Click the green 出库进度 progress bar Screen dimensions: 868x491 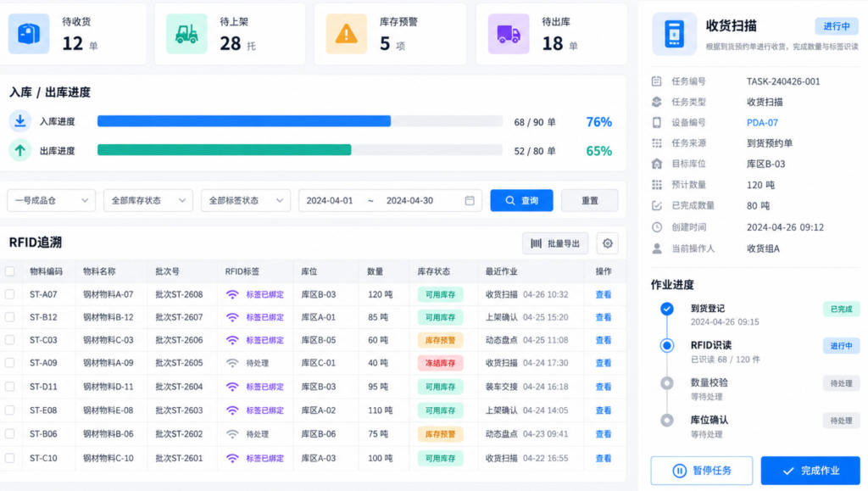224,150
